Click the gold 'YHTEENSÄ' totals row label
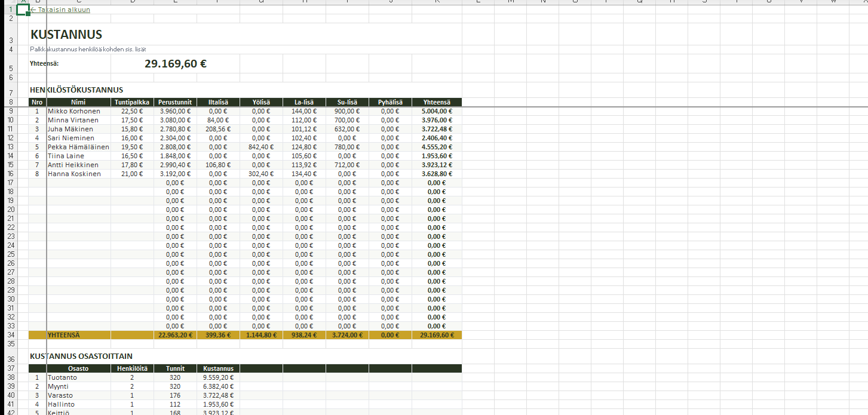 pyautogui.click(x=63, y=335)
